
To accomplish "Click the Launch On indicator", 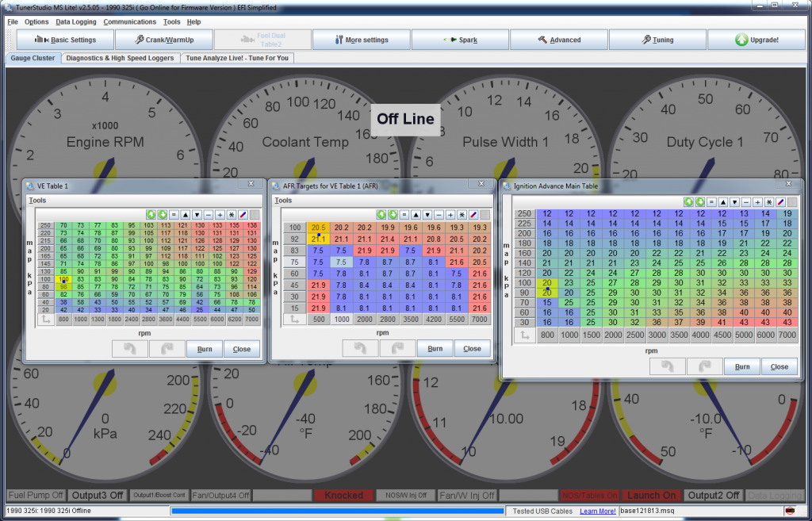I will pyautogui.click(x=652, y=496).
